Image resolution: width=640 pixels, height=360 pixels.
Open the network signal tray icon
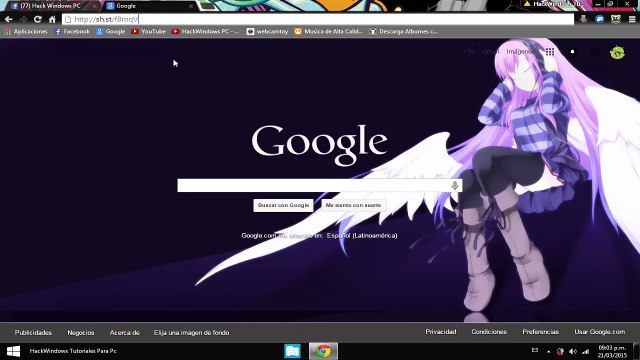[586, 351]
